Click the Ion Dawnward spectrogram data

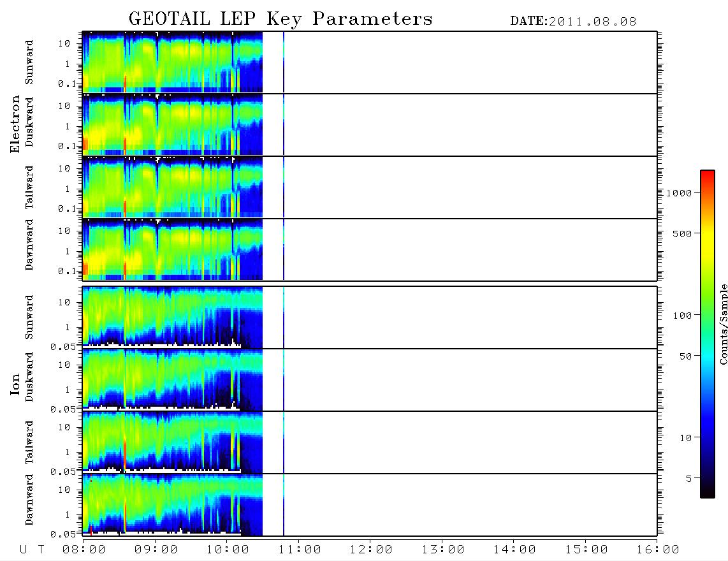[172, 505]
